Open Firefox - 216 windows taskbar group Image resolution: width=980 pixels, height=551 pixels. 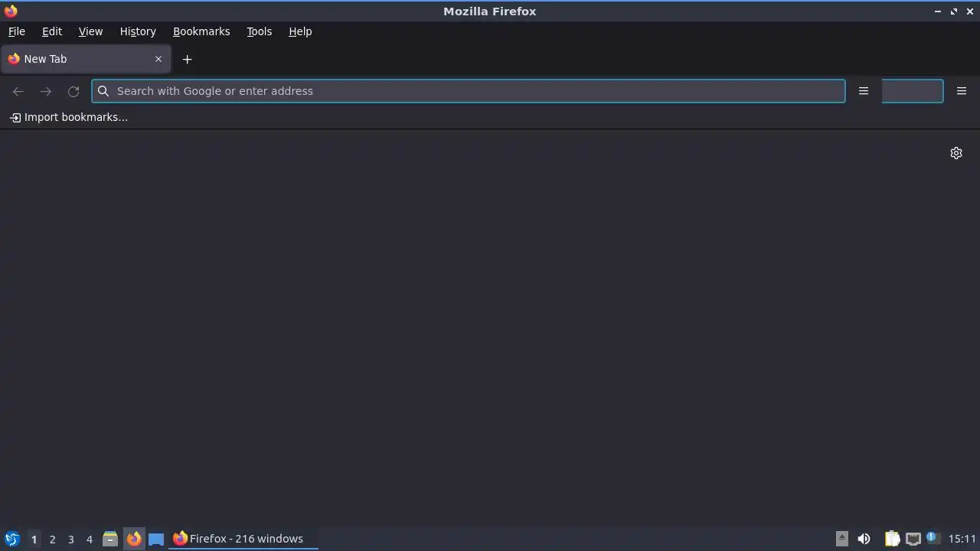(243, 539)
